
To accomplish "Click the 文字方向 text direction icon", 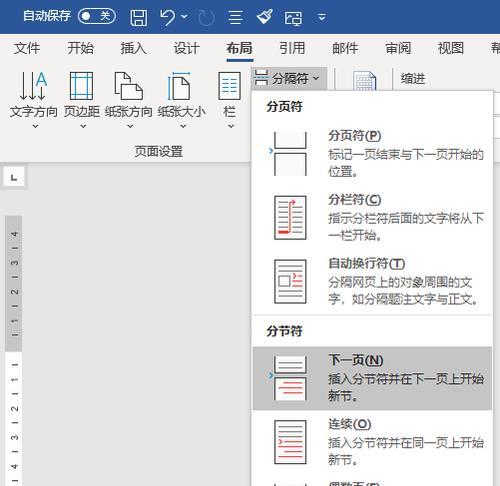I will pyautogui.click(x=33, y=86).
